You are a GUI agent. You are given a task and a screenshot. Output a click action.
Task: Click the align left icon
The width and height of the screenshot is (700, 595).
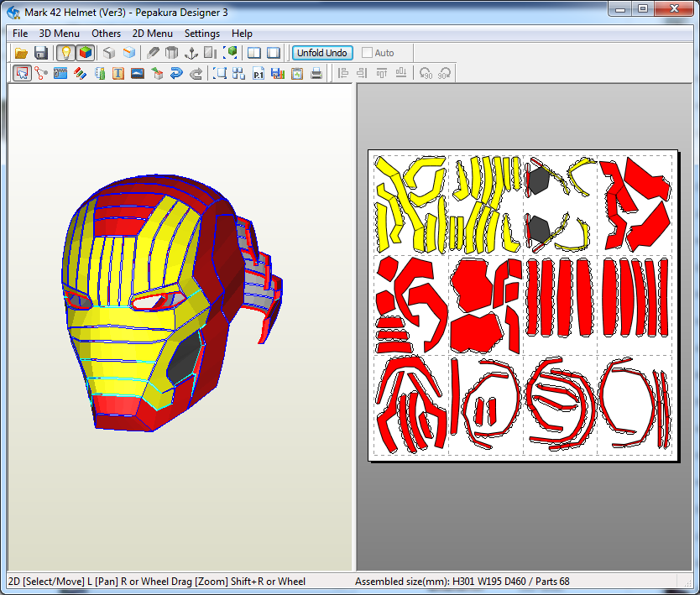pos(342,73)
